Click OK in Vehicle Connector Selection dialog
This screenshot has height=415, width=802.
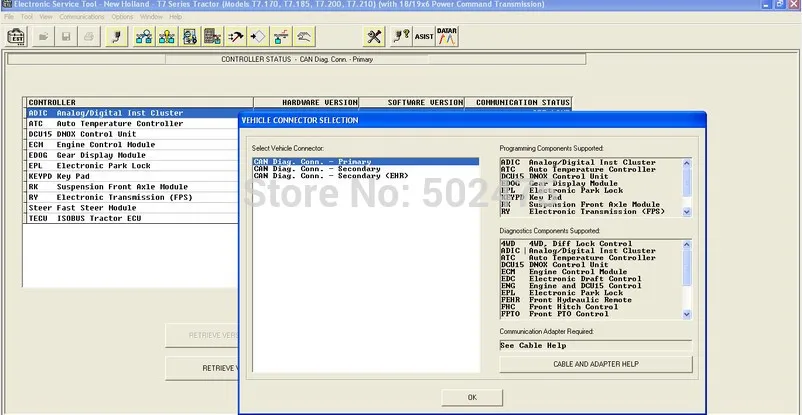(472, 397)
